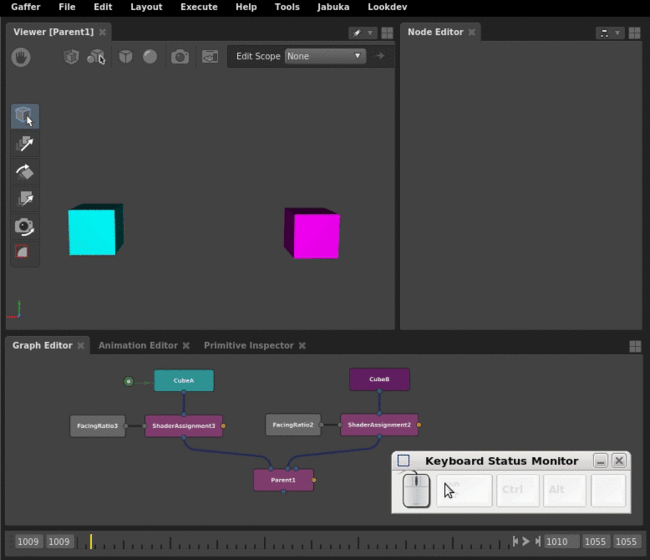This screenshot has height=560, width=650.
Task: Click the Viewer panel layout grid icon
Action: 387,33
